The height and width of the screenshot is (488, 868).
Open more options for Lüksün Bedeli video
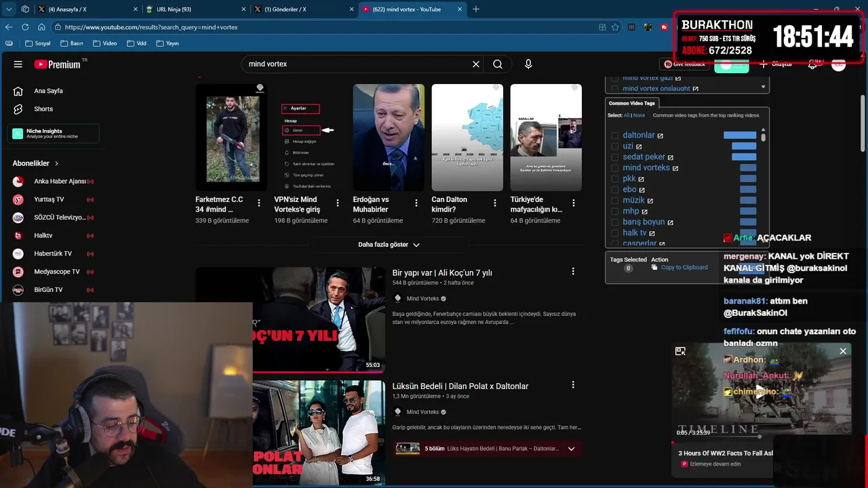[x=573, y=384]
